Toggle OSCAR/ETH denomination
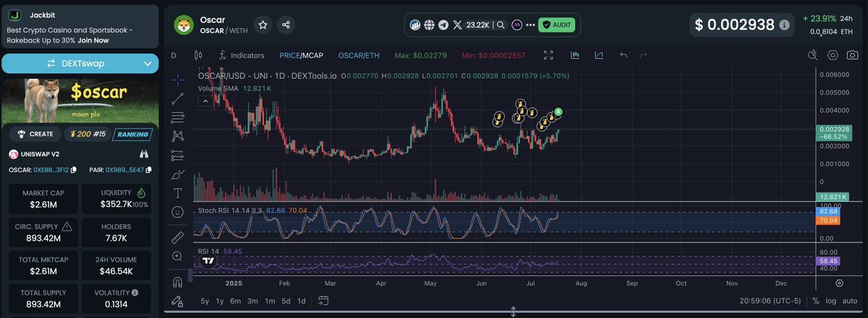868x318 pixels. click(x=359, y=55)
